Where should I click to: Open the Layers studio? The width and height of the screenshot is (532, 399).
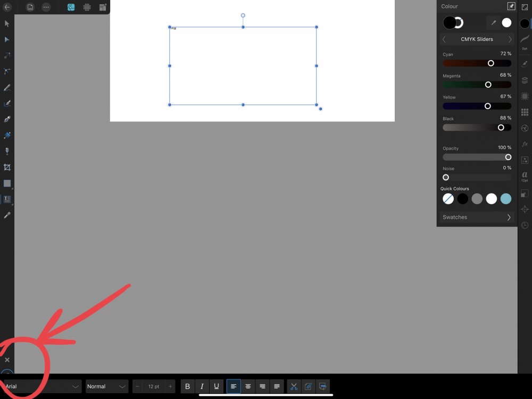pyautogui.click(x=525, y=80)
